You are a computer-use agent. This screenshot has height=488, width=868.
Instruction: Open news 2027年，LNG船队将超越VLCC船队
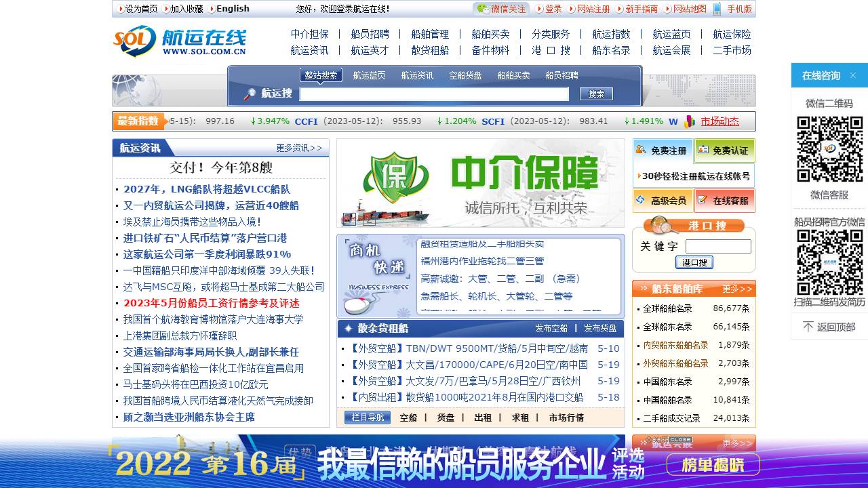click(207, 189)
